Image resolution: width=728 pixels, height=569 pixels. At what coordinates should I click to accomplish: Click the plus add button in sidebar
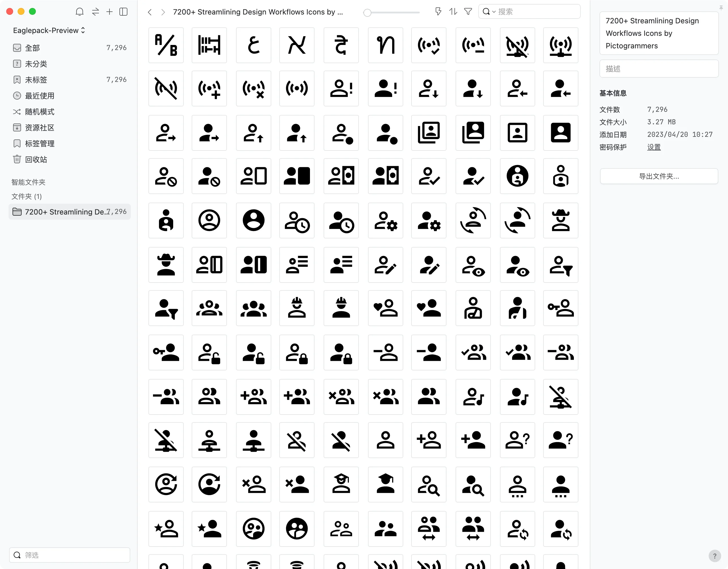click(109, 12)
